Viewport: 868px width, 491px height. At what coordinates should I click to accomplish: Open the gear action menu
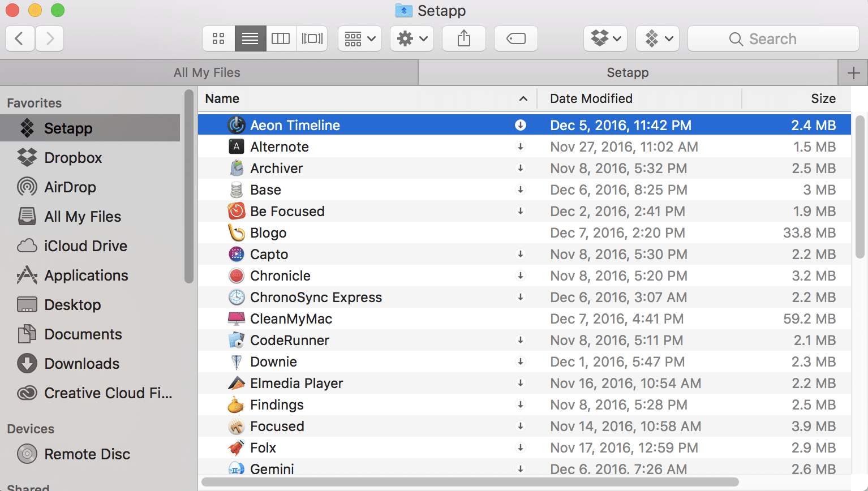coord(412,38)
